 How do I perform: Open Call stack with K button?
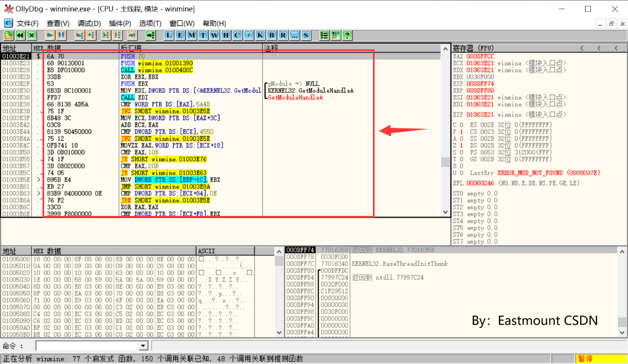coord(260,35)
